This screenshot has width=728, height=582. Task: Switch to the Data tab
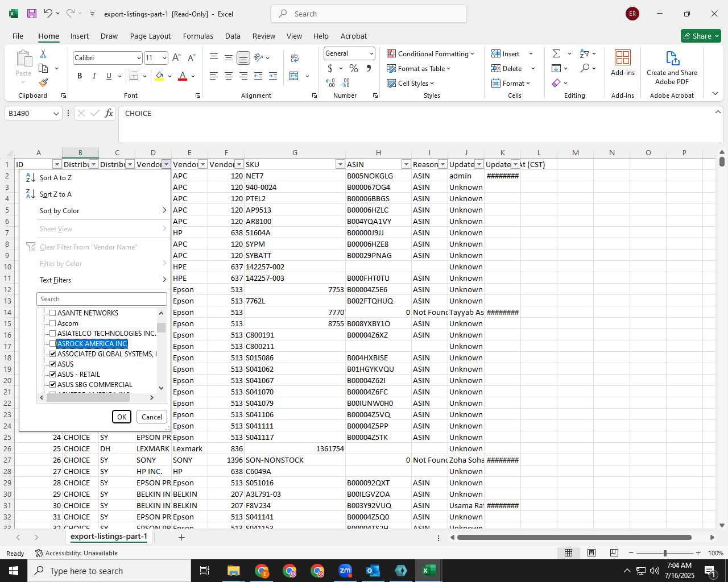pos(233,36)
